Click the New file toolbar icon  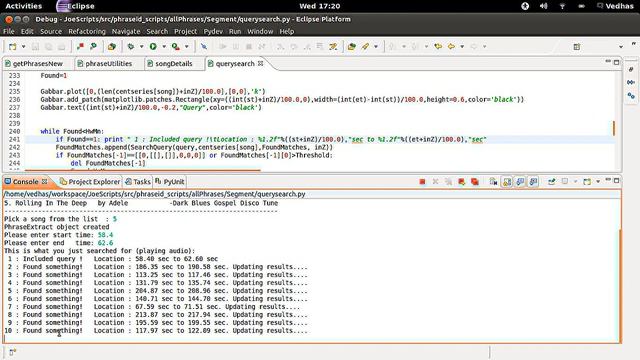tap(13, 47)
